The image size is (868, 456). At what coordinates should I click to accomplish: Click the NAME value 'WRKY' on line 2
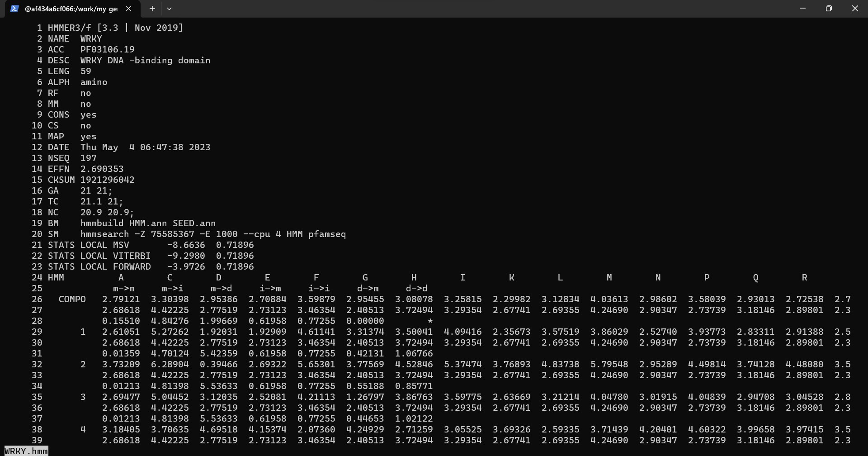91,38
